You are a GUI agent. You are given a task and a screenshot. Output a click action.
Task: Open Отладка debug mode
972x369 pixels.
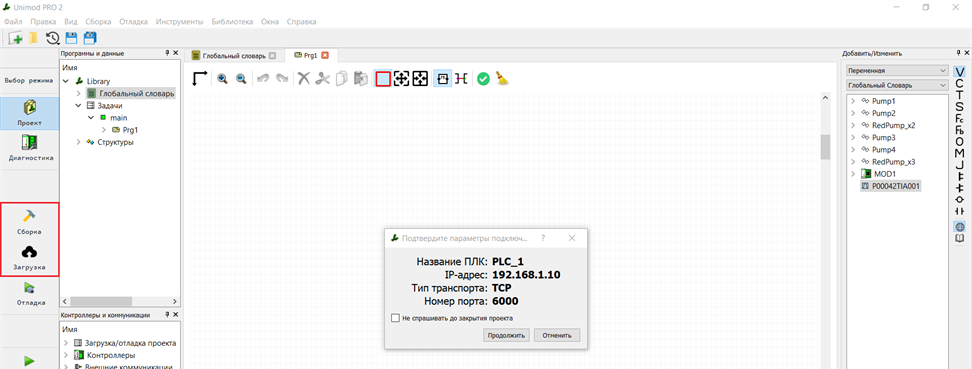click(x=30, y=294)
